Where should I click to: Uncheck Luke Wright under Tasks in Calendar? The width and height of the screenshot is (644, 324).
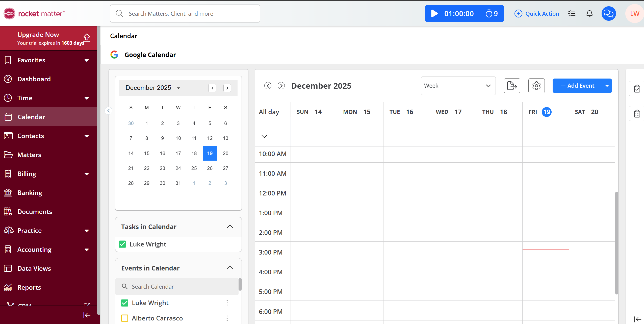pyautogui.click(x=122, y=244)
